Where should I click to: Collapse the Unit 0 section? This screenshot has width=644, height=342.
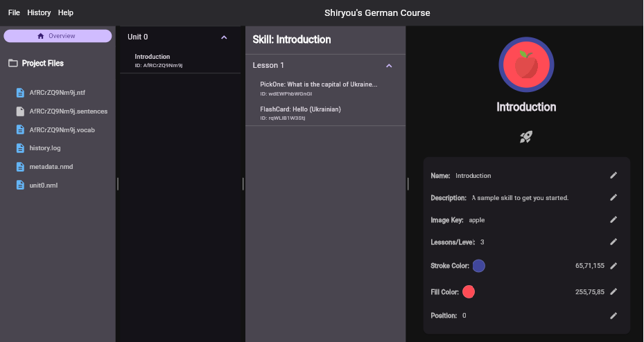[x=224, y=37]
